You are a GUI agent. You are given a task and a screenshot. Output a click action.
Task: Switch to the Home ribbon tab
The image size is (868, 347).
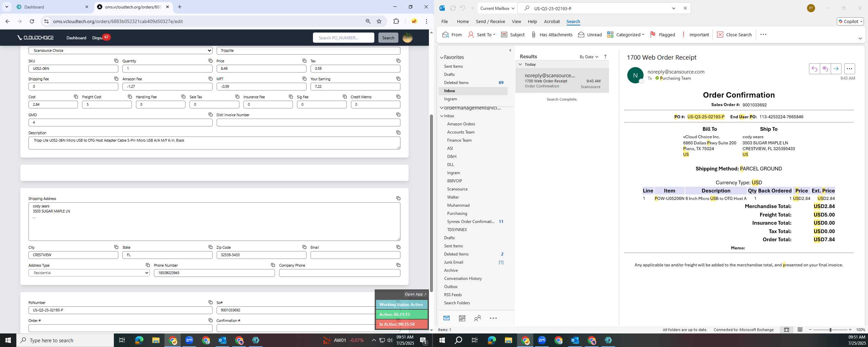[x=463, y=21]
